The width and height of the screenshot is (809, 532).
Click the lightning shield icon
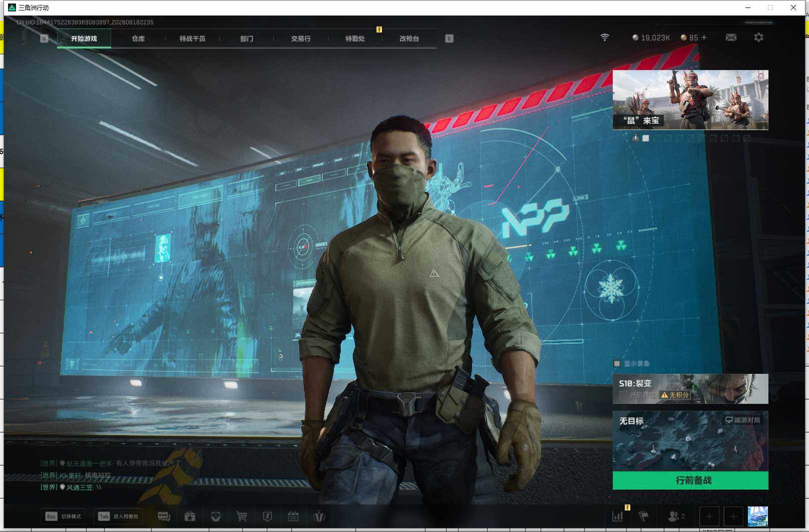[x=267, y=516]
